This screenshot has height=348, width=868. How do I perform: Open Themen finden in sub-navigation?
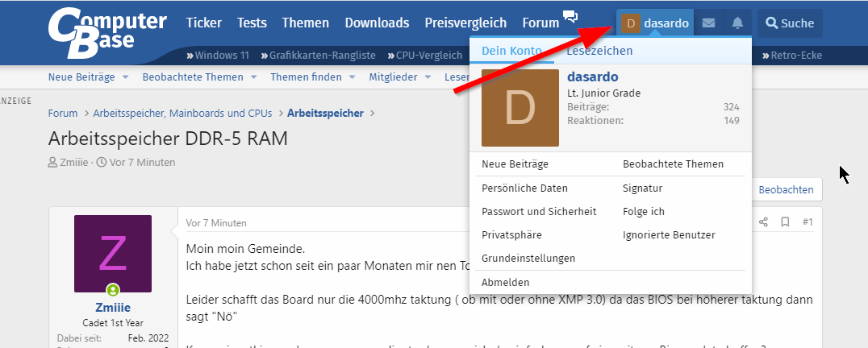pyautogui.click(x=306, y=77)
